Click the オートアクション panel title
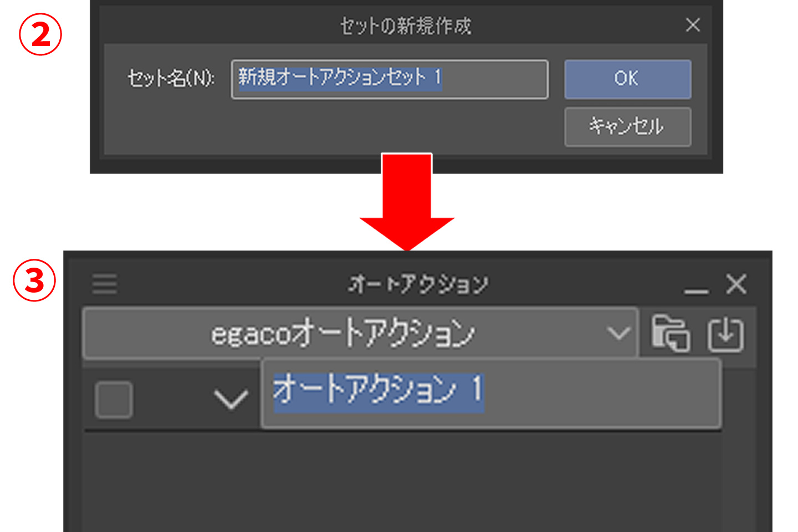Screen dimensions: 798x532 click(418, 283)
